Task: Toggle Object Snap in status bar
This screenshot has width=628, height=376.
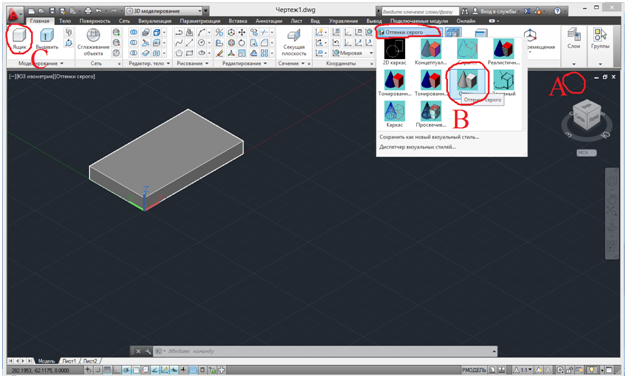Action: point(135,370)
